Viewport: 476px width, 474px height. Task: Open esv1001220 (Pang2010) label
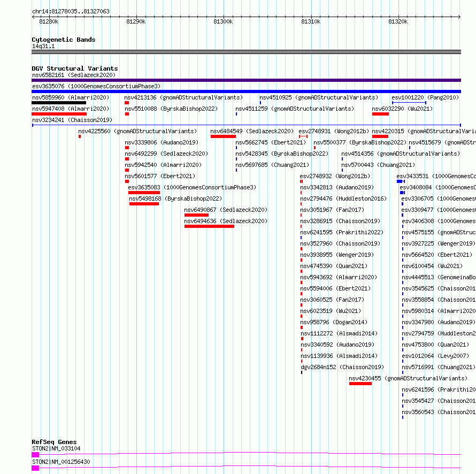425,97
